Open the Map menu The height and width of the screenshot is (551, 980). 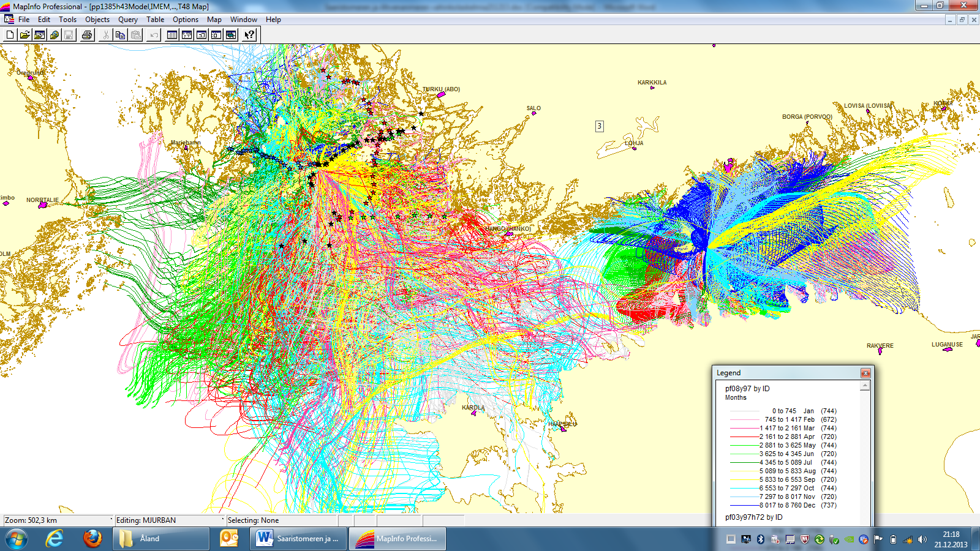pos(214,20)
